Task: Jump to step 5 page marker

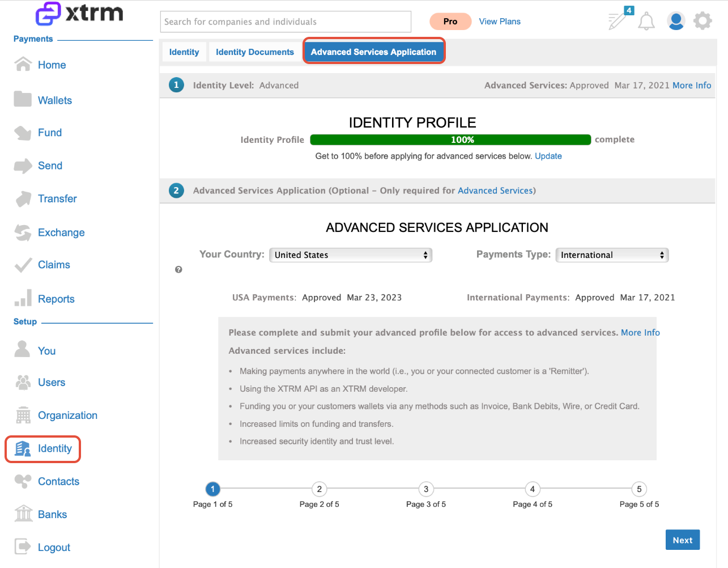Action: tap(639, 489)
